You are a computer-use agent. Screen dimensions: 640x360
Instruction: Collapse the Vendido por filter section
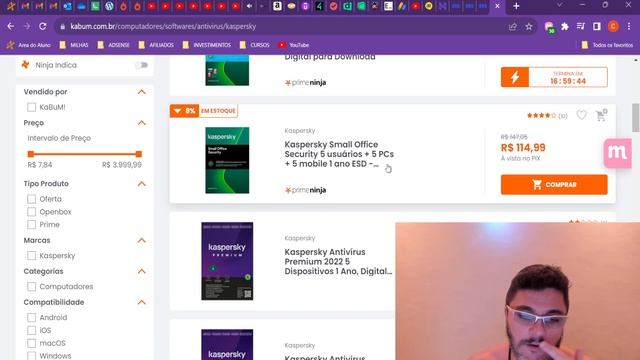tap(142, 92)
